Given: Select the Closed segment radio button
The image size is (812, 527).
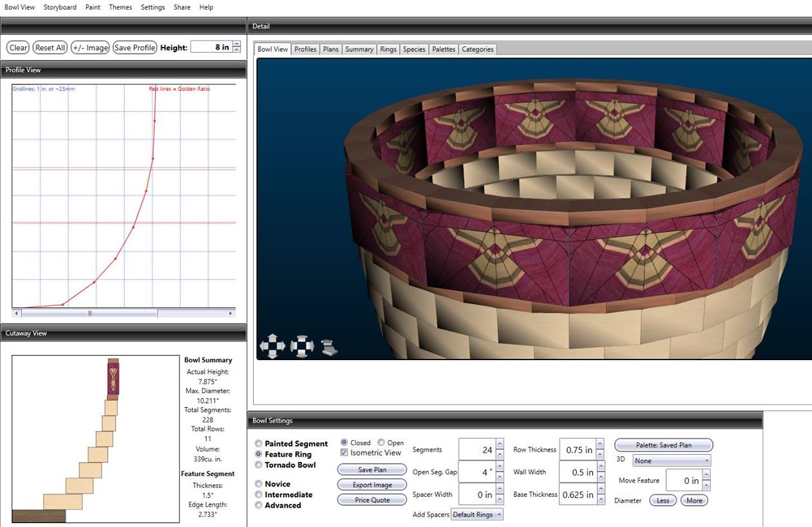Looking at the screenshot, I should (345, 443).
